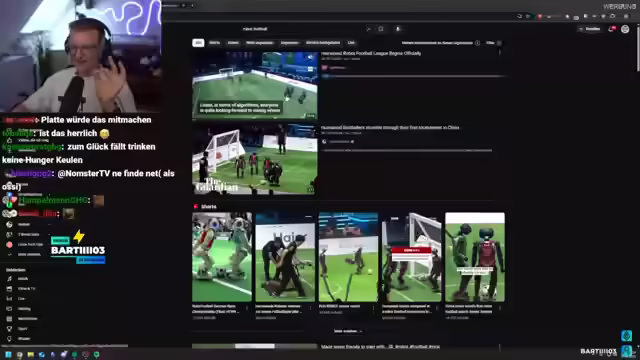Open the first video's three-dot menu
The image size is (640, 360).
pos(500,53)
